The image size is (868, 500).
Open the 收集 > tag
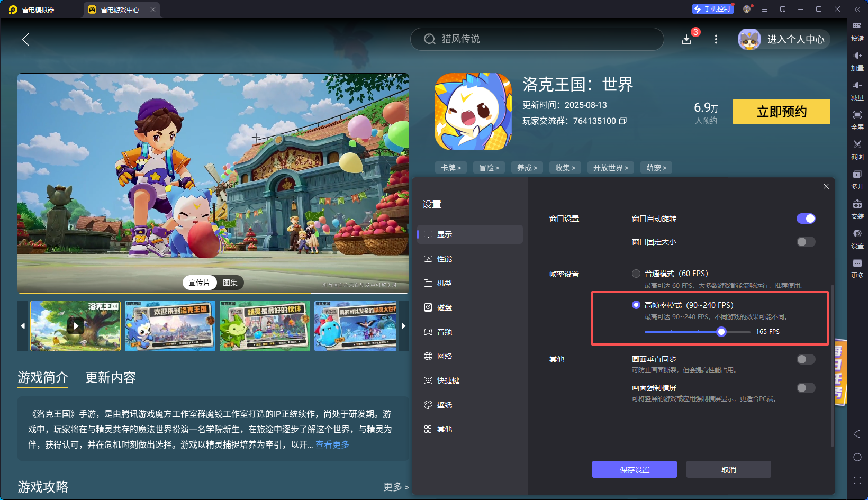(565, 168)
